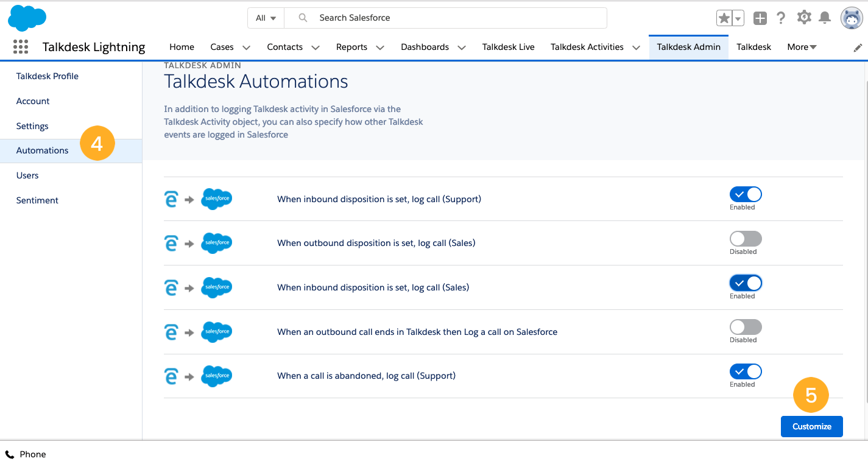
Task: Click the pencil edit navigation icon
Action: (858, 47)
